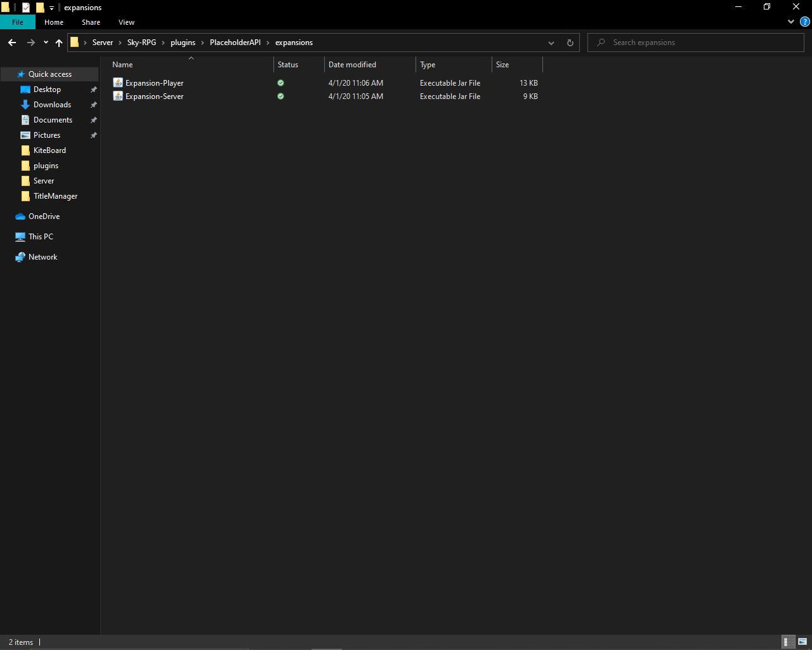
Task: Expand the ribbon with the chevron
Action: (790, 22)
